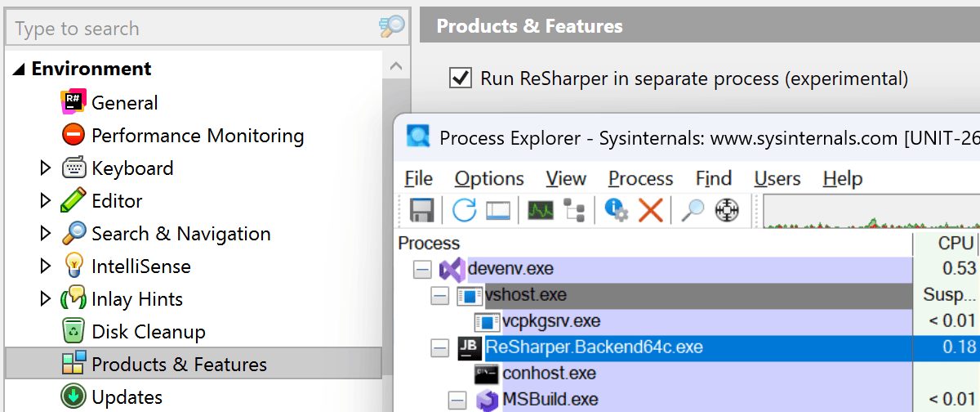The image size is (980, 412).
Task: Collapse the Environment section
Action: (x=19, y=69)
